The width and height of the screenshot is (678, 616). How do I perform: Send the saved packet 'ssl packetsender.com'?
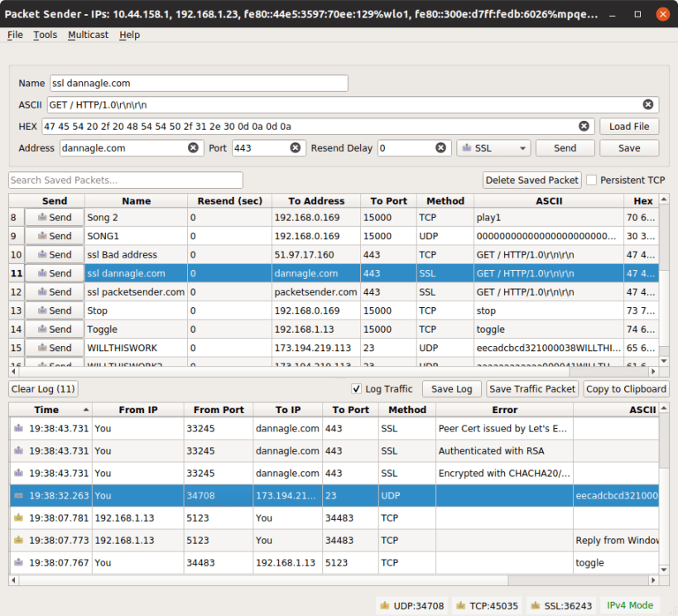point(55,291)
